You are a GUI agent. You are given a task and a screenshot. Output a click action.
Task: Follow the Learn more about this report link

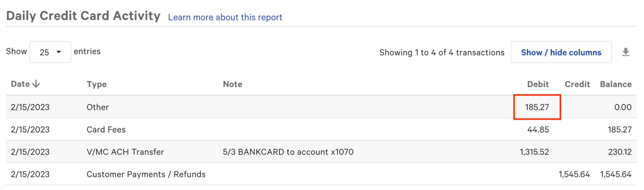225,17
